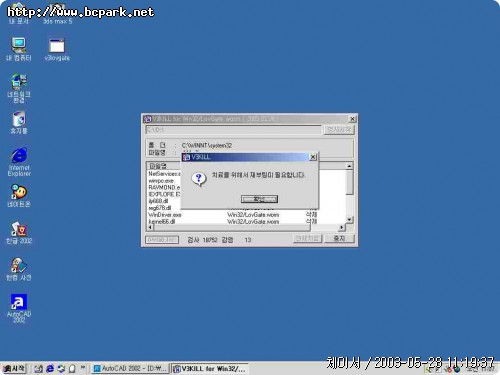Click the scroll up arrow of file list
Viewport: 500px width, 375px height.
coord(349,166)
